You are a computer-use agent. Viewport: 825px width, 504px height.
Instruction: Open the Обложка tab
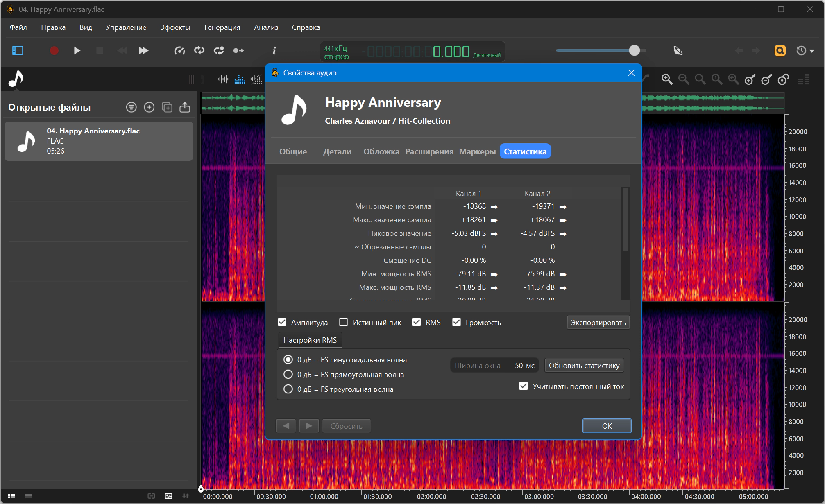[381, 151]
